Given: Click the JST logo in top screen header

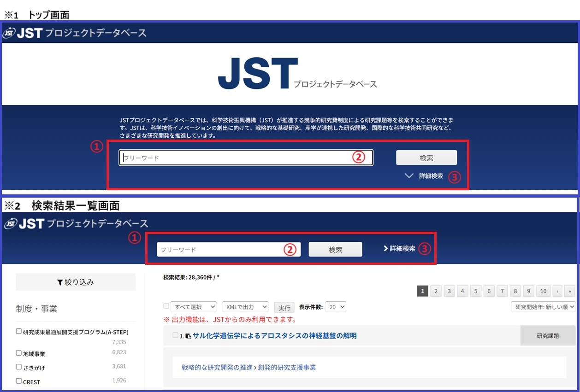Looking at the screenshot, I should (75, 33).
